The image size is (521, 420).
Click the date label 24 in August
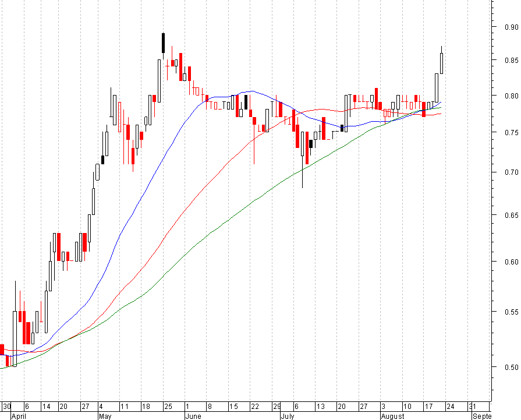450,407
